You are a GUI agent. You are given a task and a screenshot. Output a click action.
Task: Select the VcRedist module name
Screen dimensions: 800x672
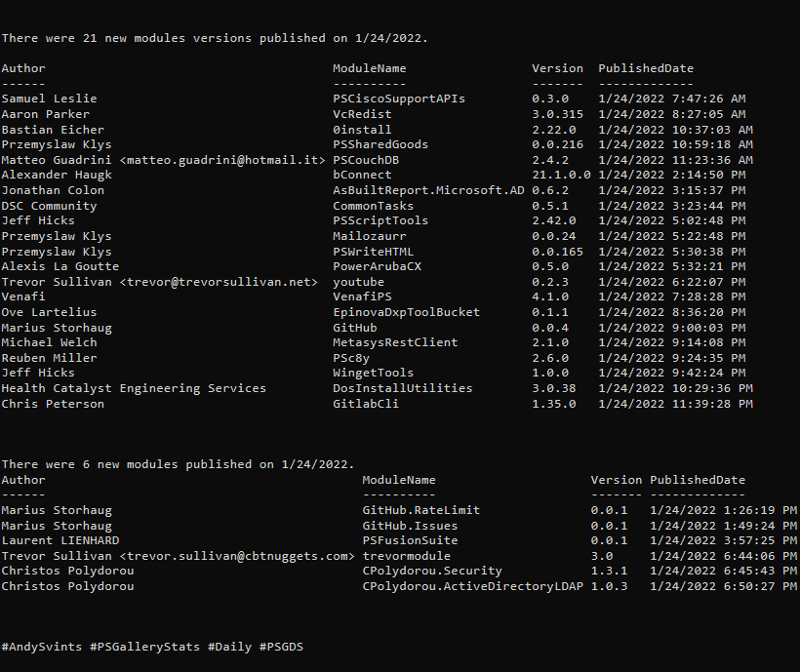[362, 114]
